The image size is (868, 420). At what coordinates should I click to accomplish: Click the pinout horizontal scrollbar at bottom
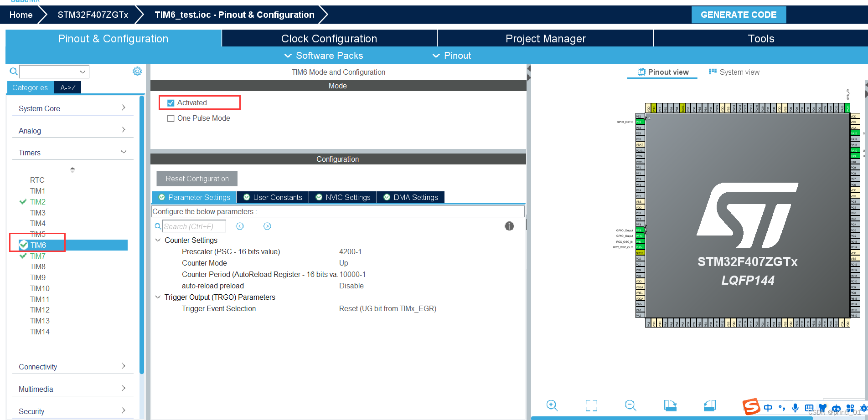pos(672,418)
